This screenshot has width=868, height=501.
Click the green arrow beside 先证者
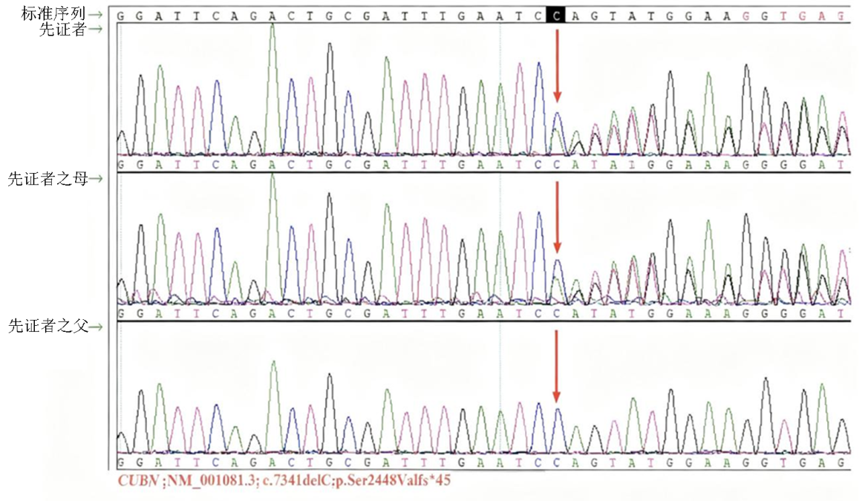click(97, 29)
